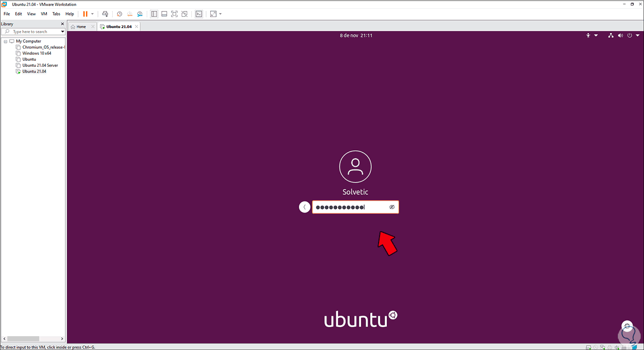Click the Ubuntu volume icon
644x350 pixels.
click(x=620, y=35)
